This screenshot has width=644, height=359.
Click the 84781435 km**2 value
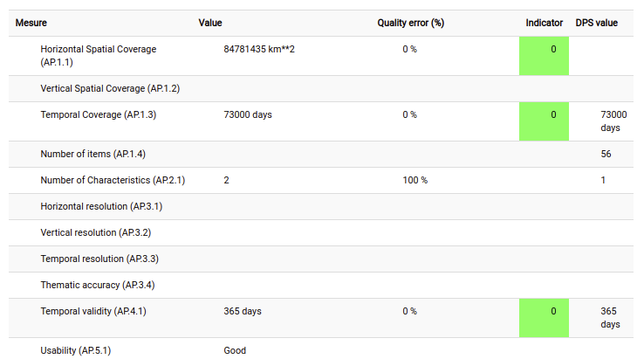(259, 49)
